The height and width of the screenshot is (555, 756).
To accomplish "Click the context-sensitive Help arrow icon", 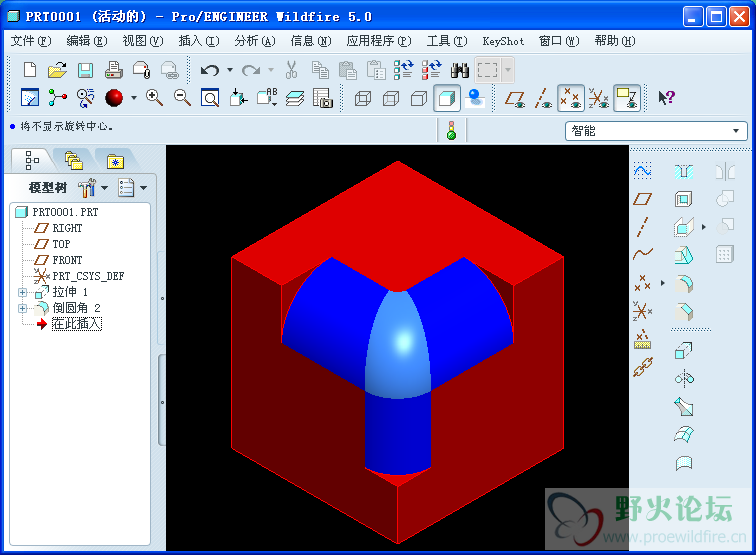I will (x=667, y=98).
